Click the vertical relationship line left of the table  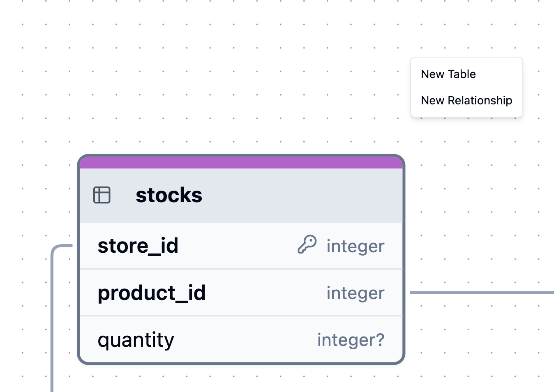(52, 321)
